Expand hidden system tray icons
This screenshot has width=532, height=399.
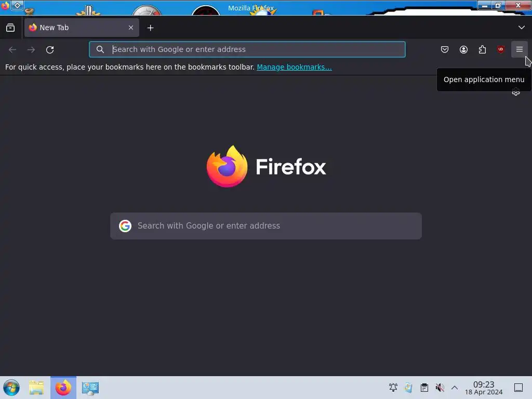tap(455, 388)
